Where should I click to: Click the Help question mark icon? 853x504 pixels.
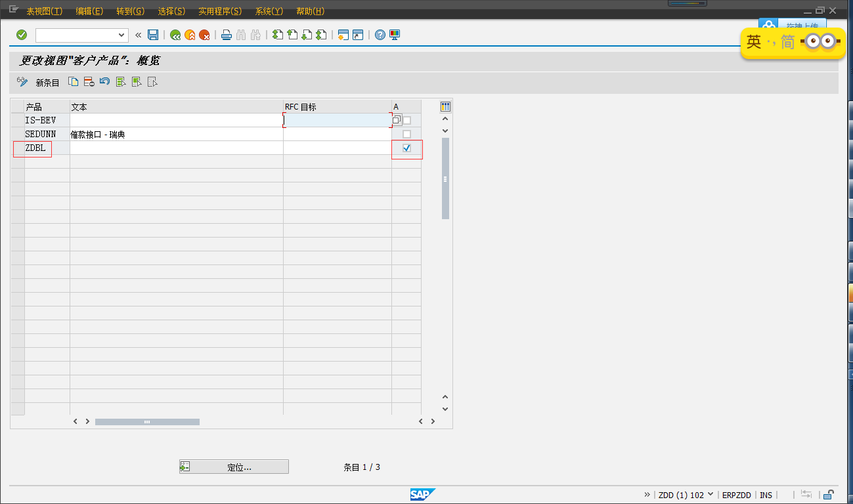tap(380, 35)
